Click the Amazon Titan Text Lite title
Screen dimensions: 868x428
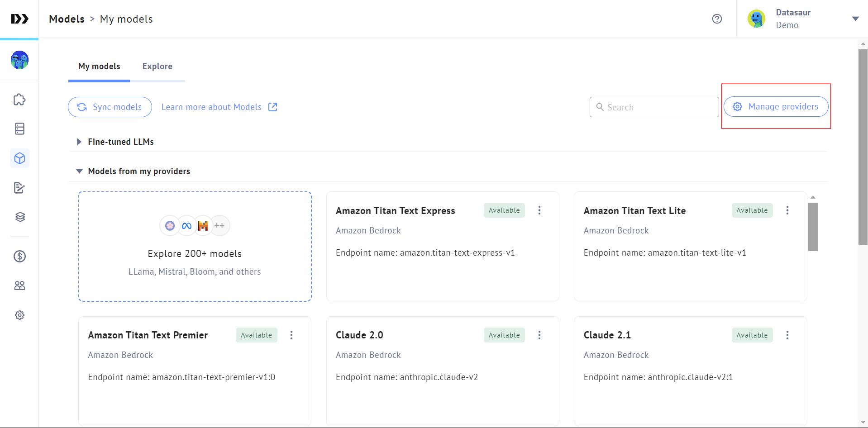[x=634, y=211]
